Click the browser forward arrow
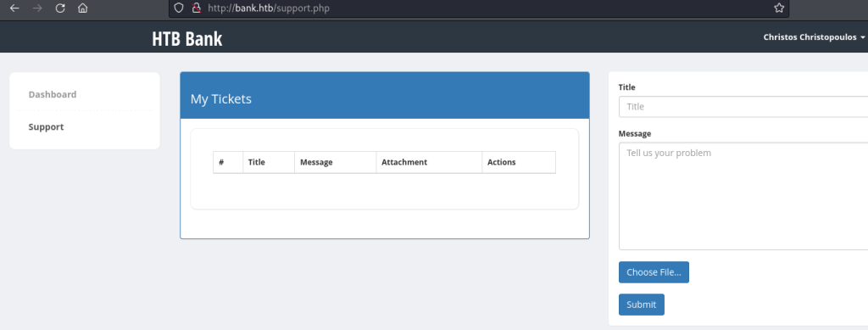Image resolution: width=868 pixels, height=330 pixels. [x=37, y=8]
